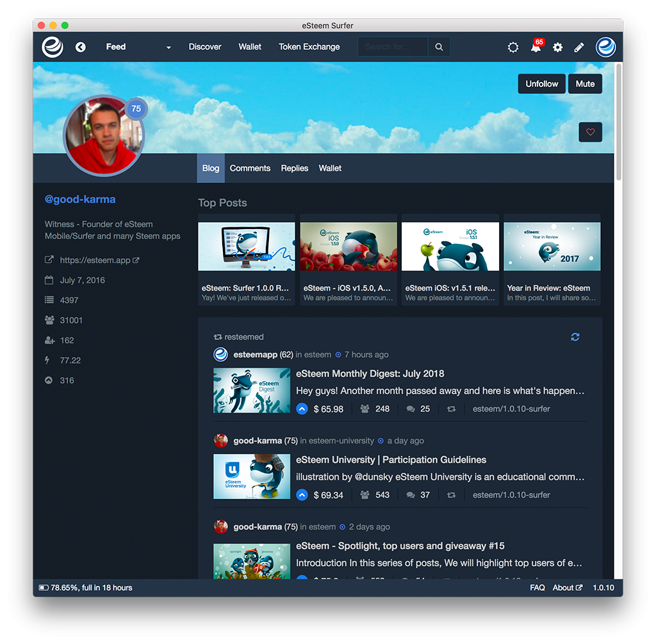Click the July 7, 2016 joined date
Screen dimensions: 656x644
click(82, 280)
